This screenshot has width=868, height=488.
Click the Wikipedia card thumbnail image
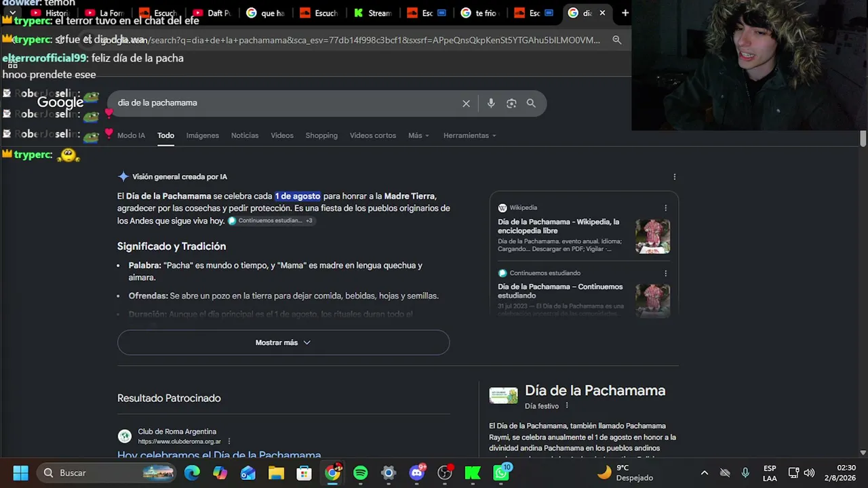point(652,236)
